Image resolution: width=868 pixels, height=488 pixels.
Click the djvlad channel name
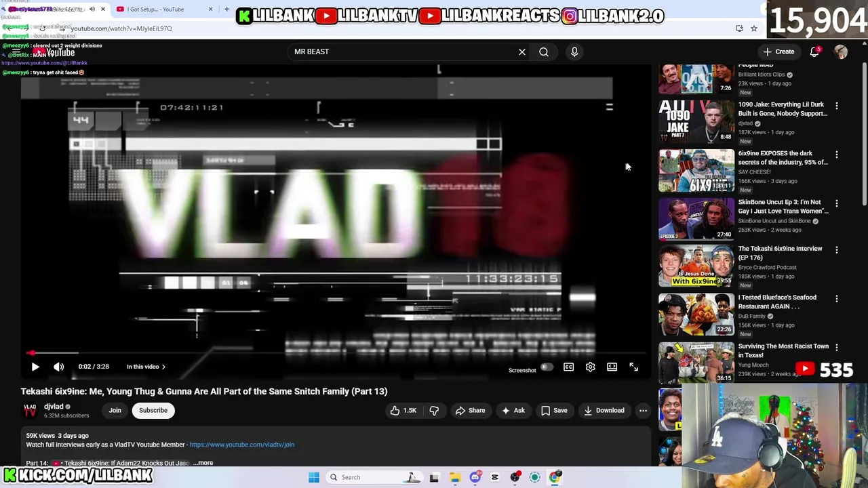pos(54,407)
